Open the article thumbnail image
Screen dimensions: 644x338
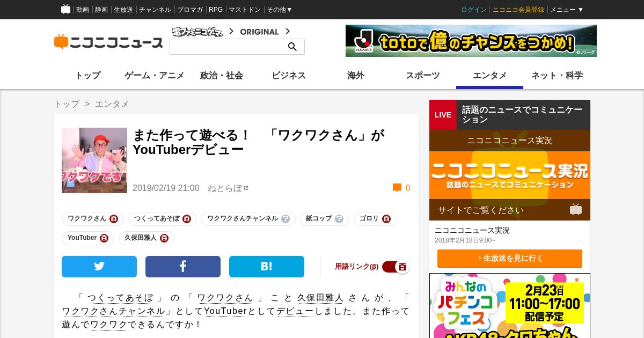(x=94, y=160)
